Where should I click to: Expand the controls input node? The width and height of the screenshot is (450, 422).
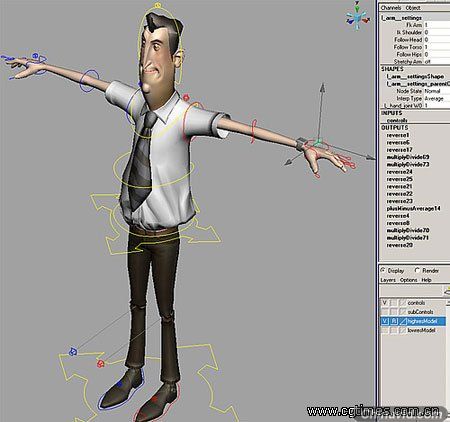(x=397, y=120)
